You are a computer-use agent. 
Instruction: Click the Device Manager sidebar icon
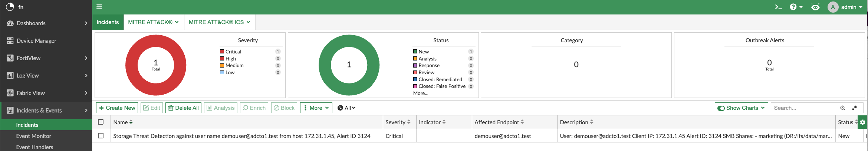10,41
